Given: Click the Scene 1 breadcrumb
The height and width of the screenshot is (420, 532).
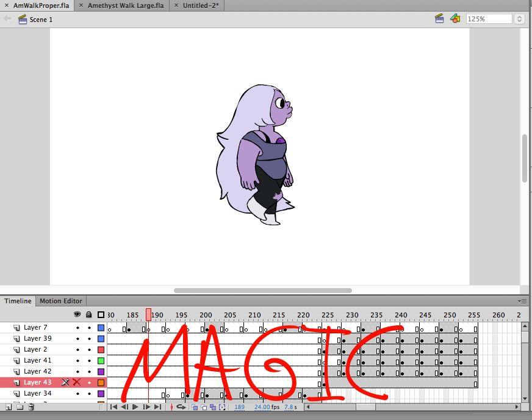Looking at the screenshot, I should tap(41, 20).
